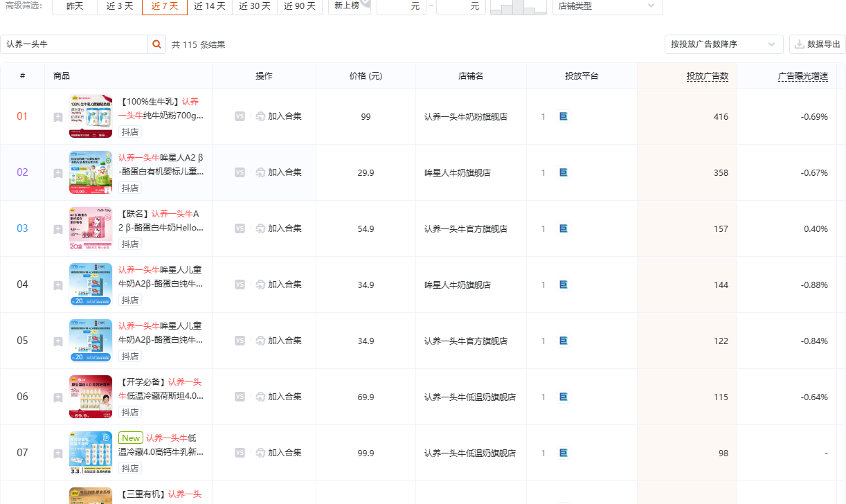This screenshot has width=846, height=504.
Task: Click 加入合集 in row 07
Action: click(278, 453)
